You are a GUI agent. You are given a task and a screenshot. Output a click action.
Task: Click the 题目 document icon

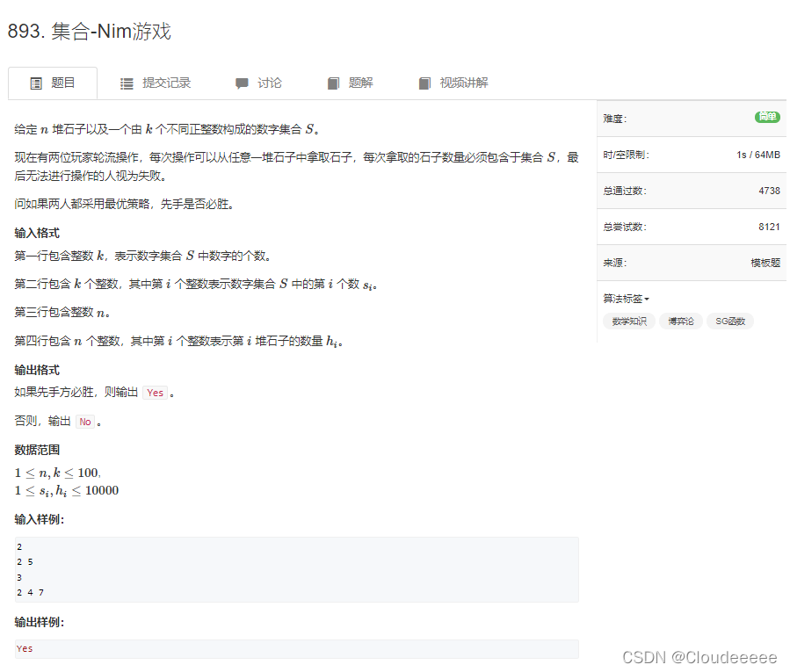tap(36, 83)
